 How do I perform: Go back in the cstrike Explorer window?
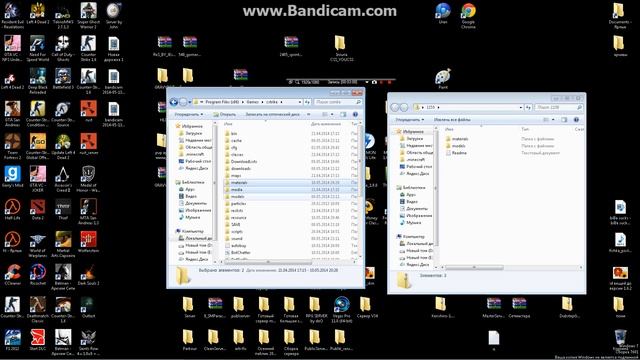(173, 102)
